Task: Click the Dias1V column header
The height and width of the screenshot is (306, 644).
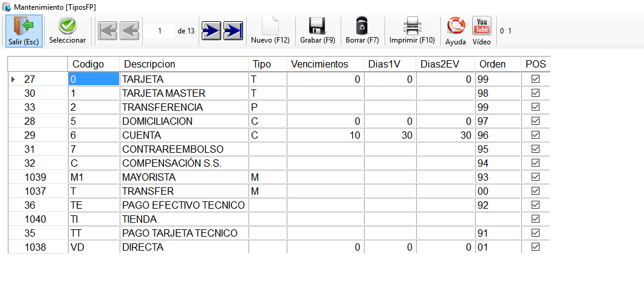Action: tap(390, 64)
